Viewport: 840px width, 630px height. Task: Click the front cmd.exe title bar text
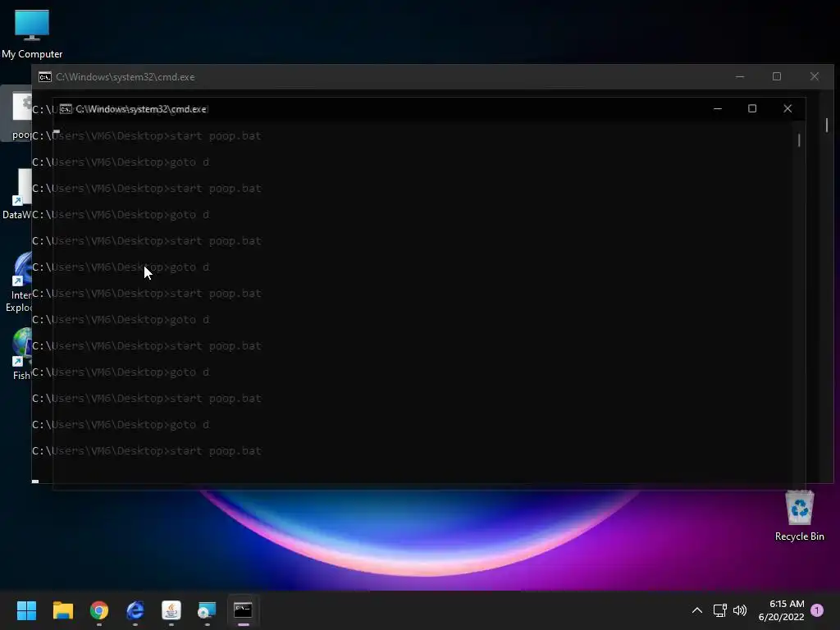(141, 109)
